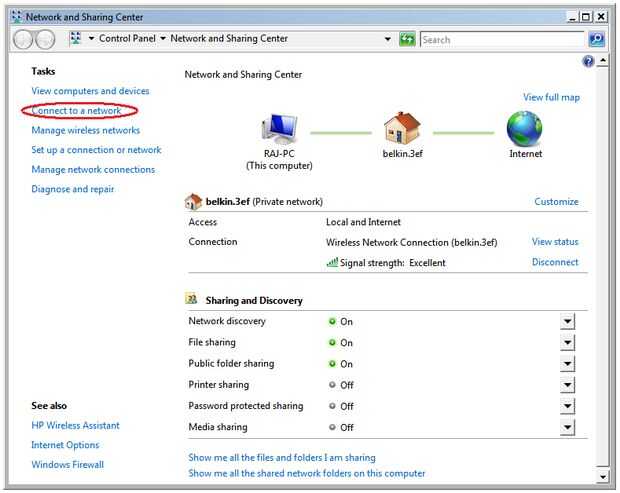Click the belkin.3ef house icon in map
The image size is (620, 493).
point(402,127)
